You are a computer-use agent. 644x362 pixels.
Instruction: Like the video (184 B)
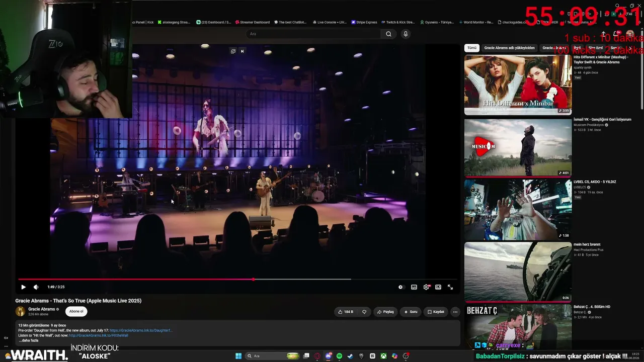point(345,312)
